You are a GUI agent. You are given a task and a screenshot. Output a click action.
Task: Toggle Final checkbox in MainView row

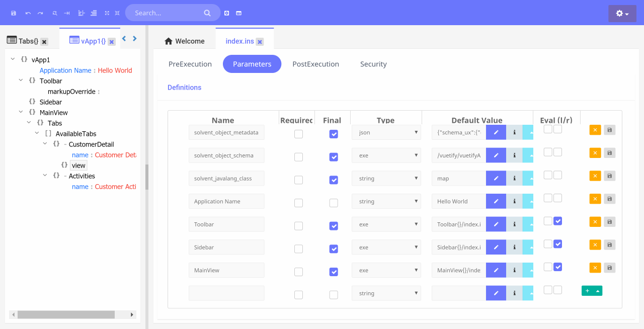click(334, 272)
